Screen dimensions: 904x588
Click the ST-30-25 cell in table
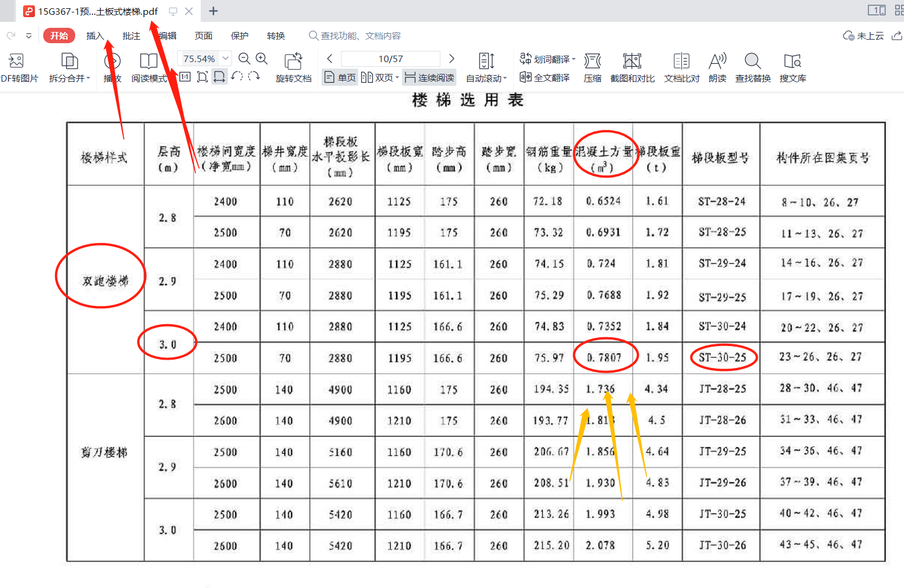point(722,357)
